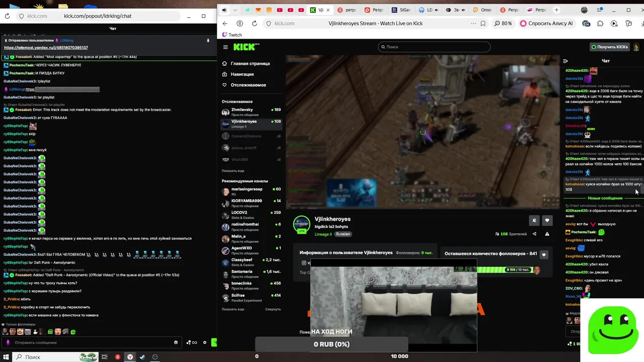Expand recommended channels with bottom Показать еще
Screen dimensions: 644x362
tap(233, 309)
